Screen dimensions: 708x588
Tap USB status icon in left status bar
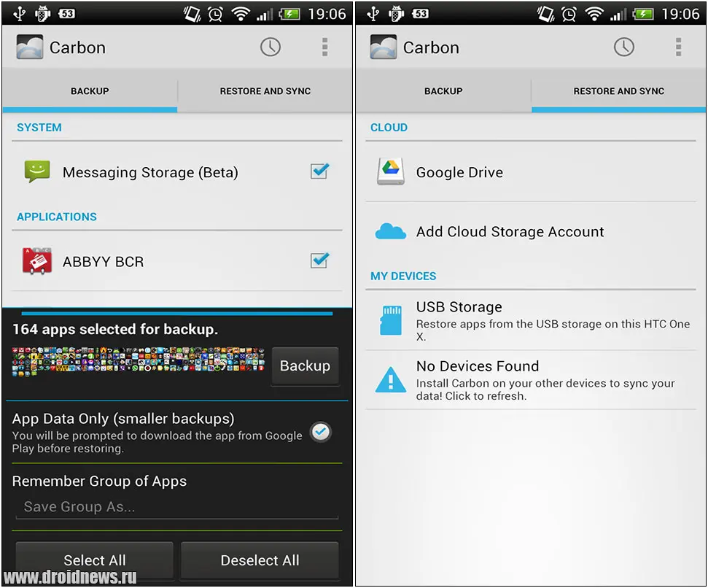(x=20, y=14)
